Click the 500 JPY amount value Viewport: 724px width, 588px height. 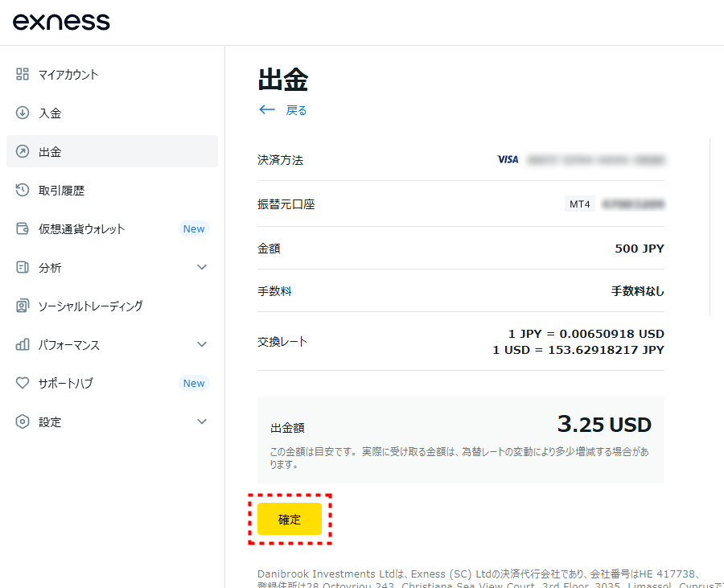click(640, 249)
